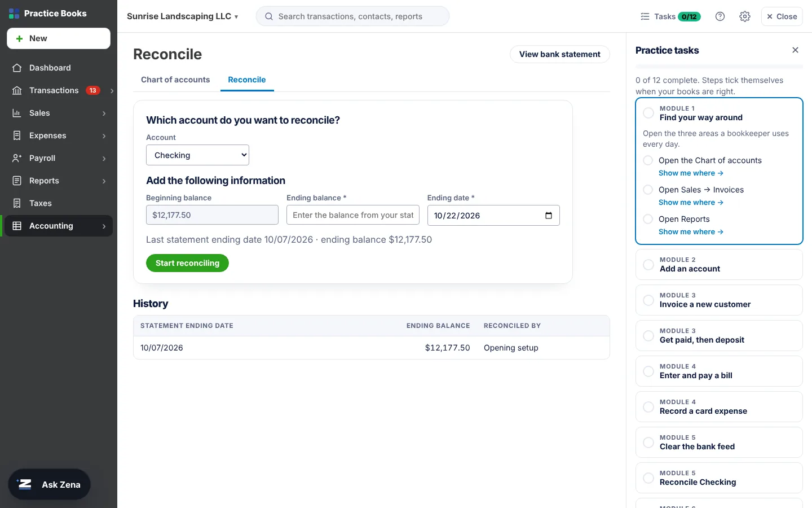
Task: Click the Sales chart icon
Action: [17, 113]
